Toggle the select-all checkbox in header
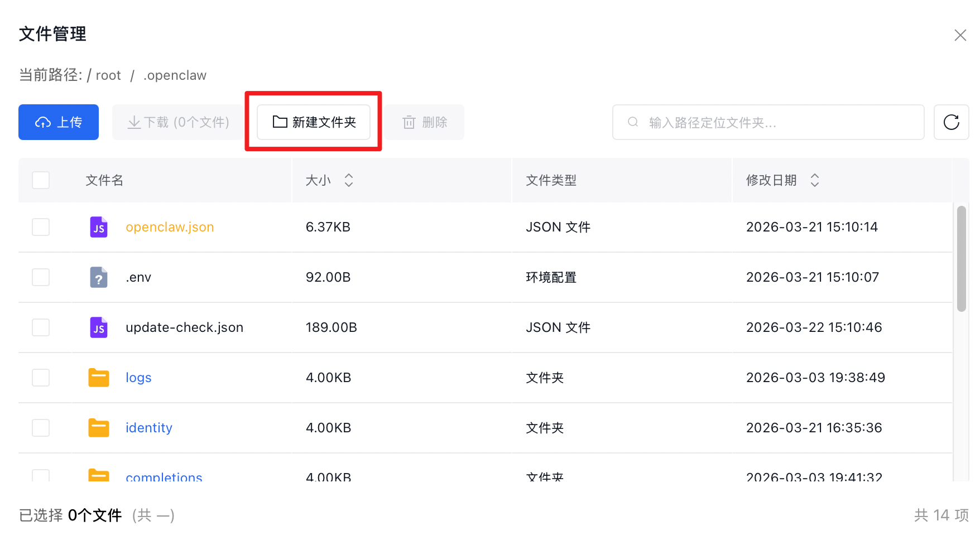 click(x=41, y=180)
